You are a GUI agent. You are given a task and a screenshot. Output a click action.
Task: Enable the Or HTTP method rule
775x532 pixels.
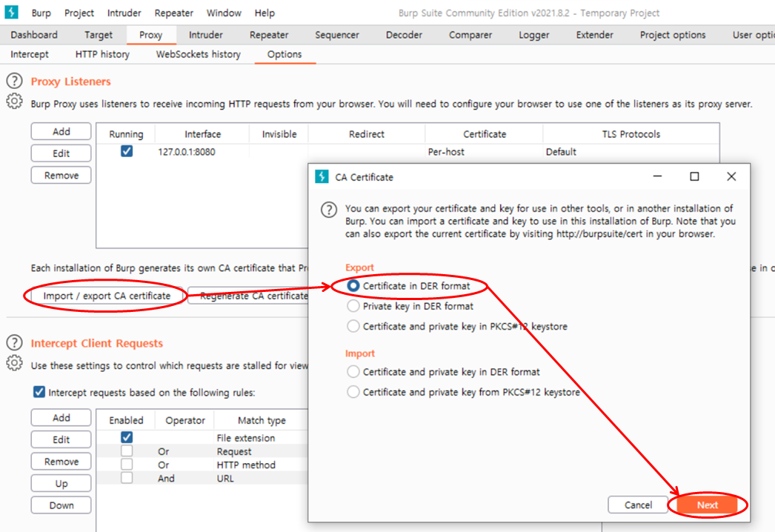click(x=127, y=465)
